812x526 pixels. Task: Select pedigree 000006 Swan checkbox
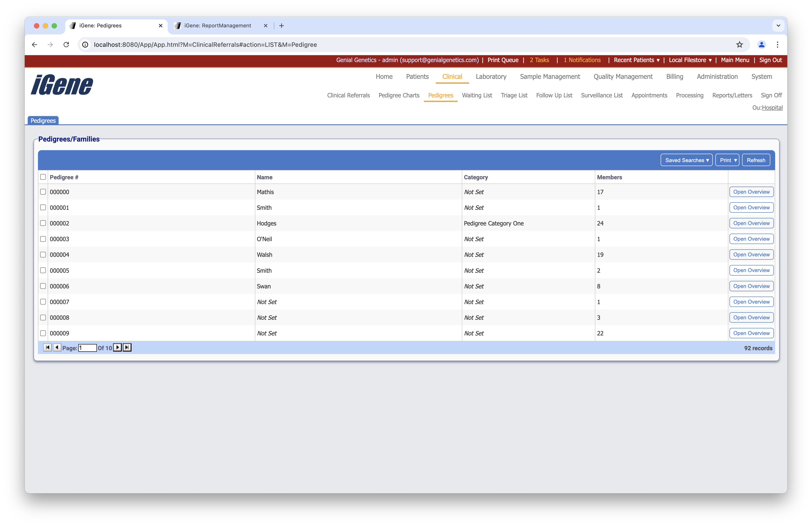click(x=43, y=286)
